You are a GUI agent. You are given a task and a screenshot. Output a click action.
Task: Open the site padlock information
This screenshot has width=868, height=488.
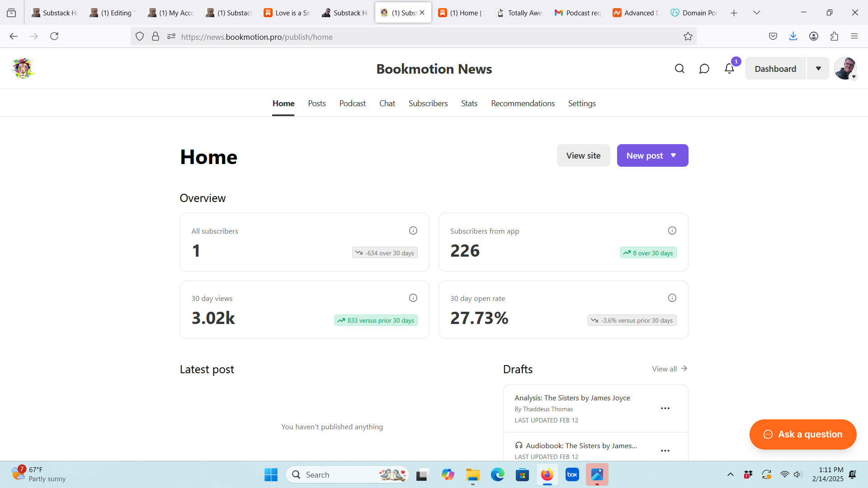[x=156, y=37]
